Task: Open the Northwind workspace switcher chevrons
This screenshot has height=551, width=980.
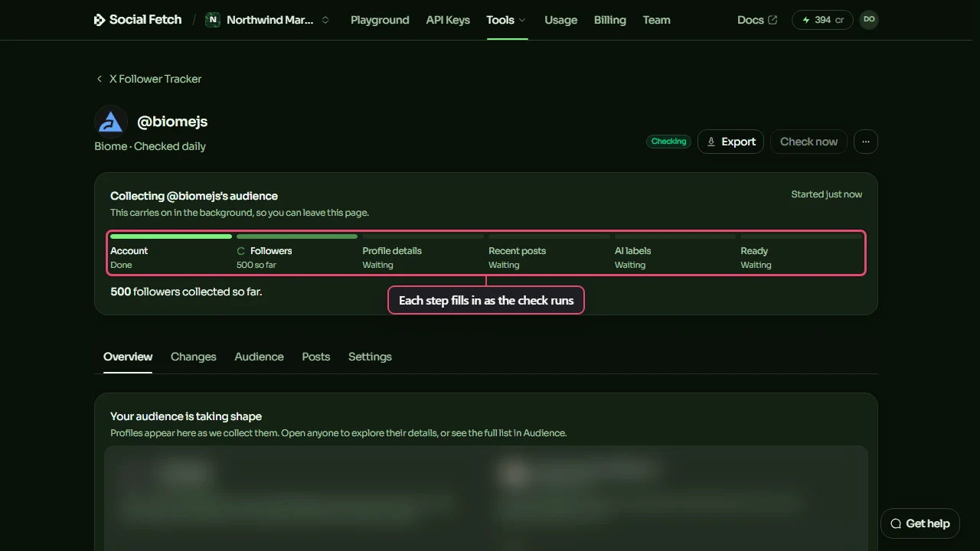Action: 325,20
